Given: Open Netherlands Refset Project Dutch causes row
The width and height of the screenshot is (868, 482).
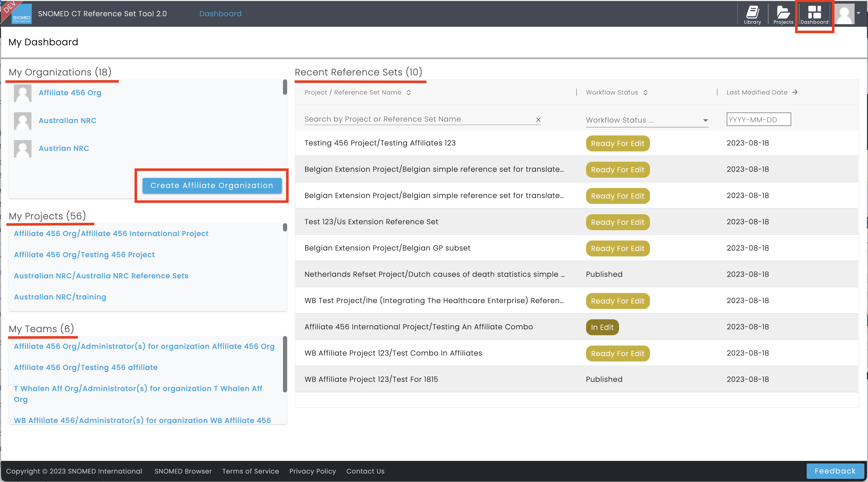Looking at the screenshot, I should coord(577,274).
